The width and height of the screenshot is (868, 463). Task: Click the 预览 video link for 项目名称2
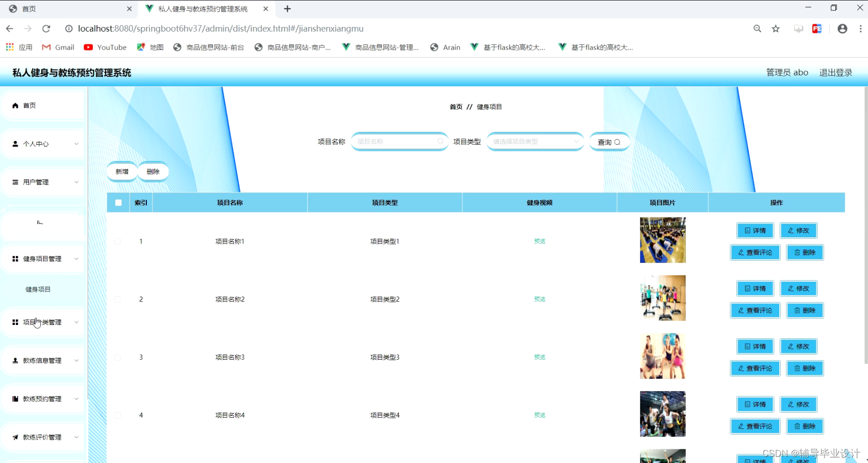point(539,299)
